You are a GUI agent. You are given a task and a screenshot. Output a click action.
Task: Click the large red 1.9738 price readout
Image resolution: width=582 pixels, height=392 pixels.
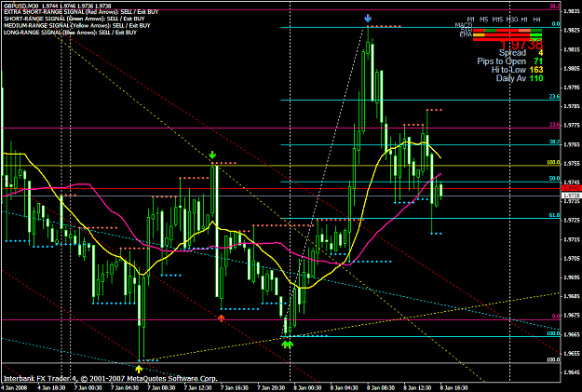(521, 45)
